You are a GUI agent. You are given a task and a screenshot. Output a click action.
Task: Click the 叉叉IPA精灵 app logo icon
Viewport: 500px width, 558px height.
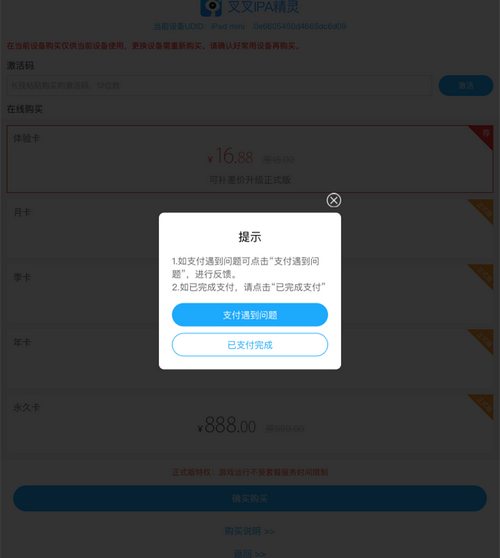[x=211, y=7]
